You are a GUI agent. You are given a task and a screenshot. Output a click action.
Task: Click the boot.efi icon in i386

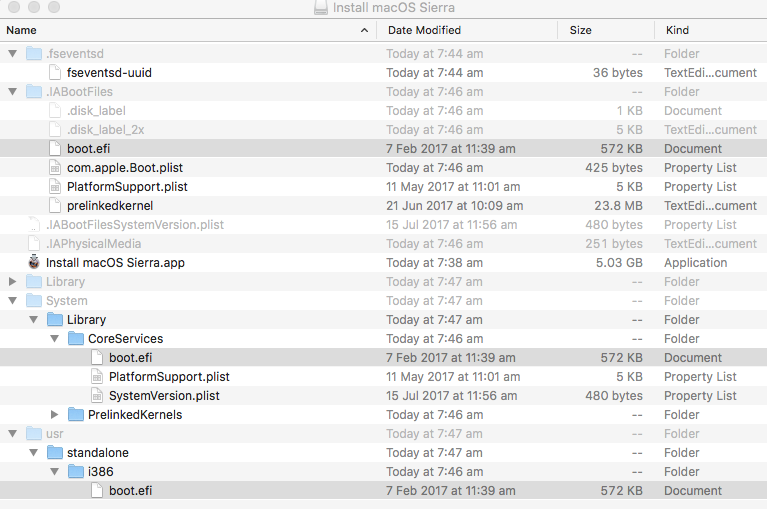(97, 490)
